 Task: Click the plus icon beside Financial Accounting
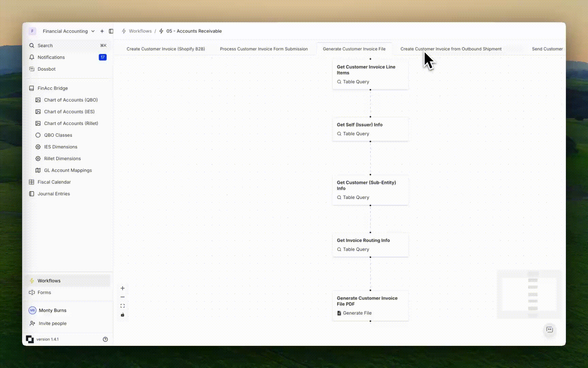click(102, 31)
